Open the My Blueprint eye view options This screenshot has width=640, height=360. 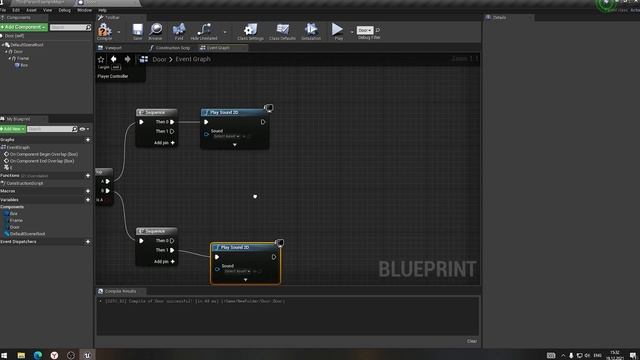[84, 129]
